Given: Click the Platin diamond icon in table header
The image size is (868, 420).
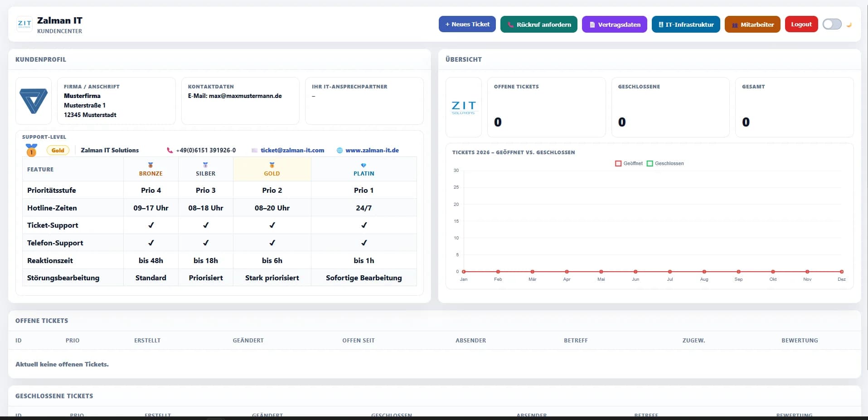Looking at the screenshot, I should (364, 165).
